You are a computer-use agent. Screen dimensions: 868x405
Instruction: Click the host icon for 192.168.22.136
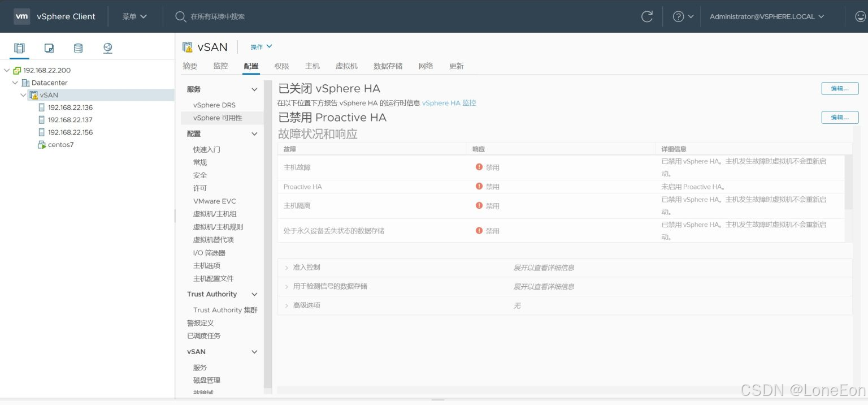(41, 107)
